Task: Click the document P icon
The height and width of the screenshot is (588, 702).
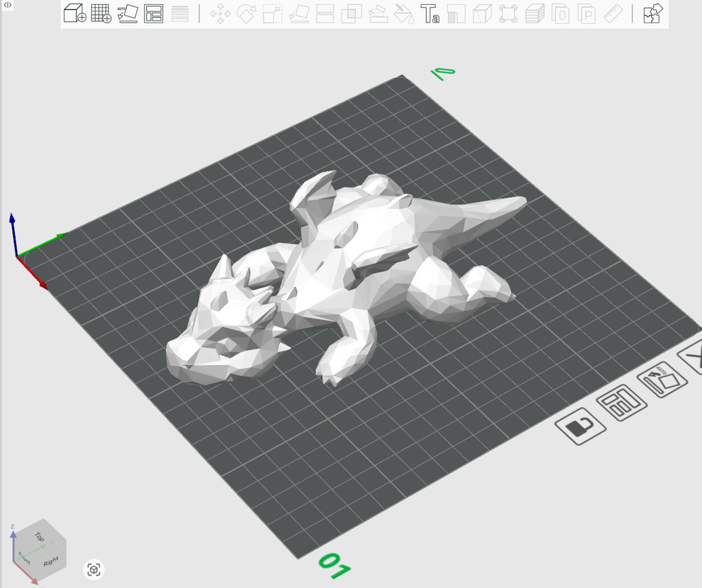Action: point(587,13)
